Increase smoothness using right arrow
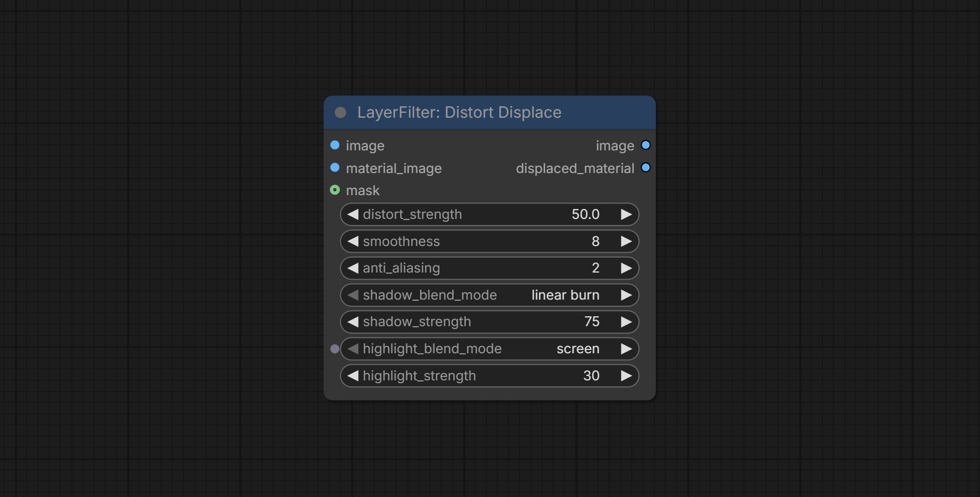The image size is (980, 497). point(626,242)
